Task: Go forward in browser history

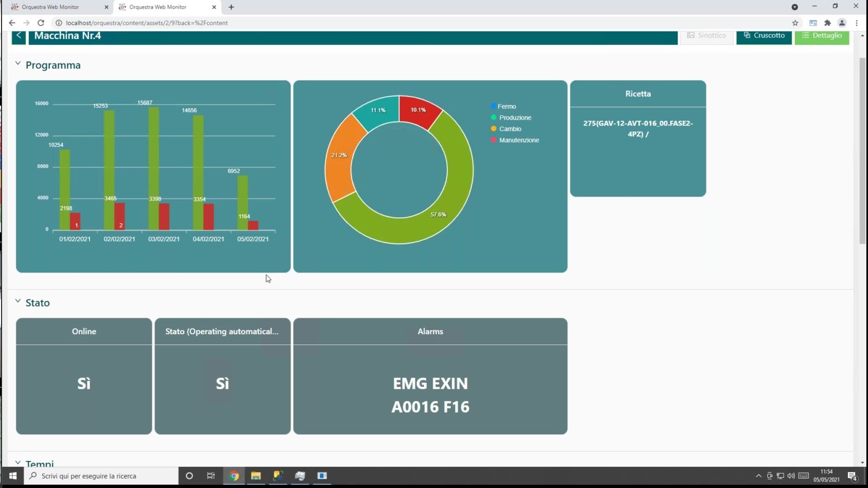Action: click(26, 23)
